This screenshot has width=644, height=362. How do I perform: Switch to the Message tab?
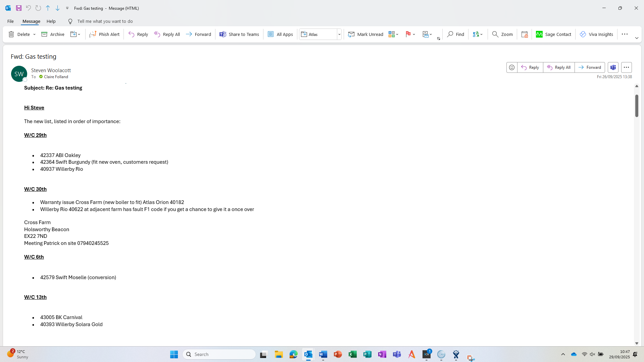[x=31, y=21]
